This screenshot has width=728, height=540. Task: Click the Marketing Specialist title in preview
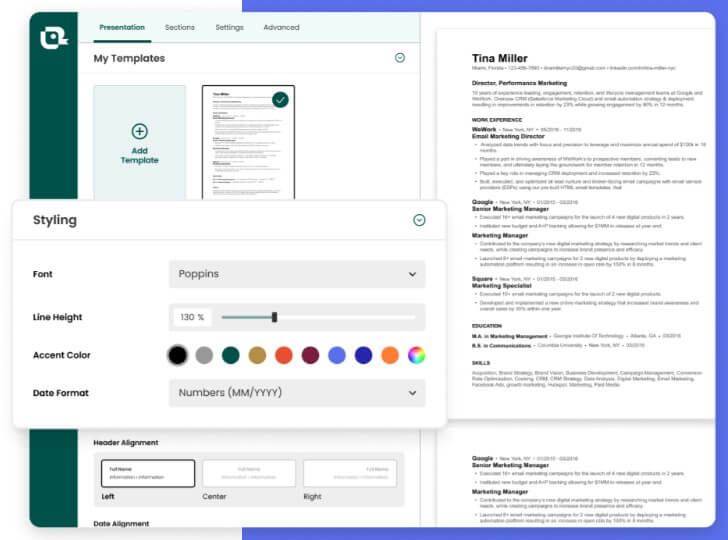click(x=501, y=286)
